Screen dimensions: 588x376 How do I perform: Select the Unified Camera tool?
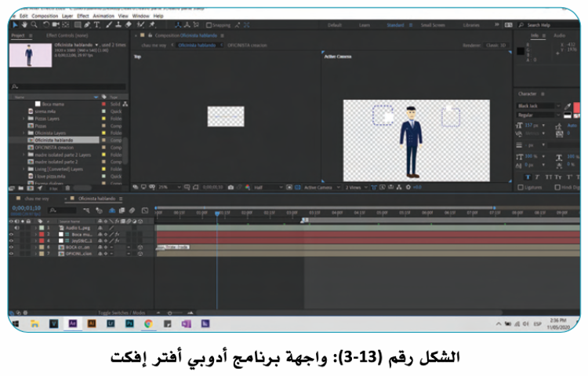coord(56,25)
